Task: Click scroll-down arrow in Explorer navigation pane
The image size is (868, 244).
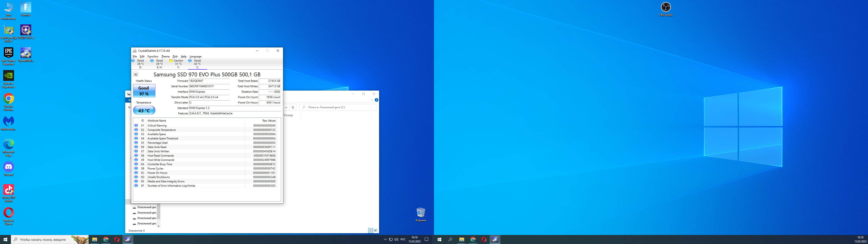Action: point(158,226)
